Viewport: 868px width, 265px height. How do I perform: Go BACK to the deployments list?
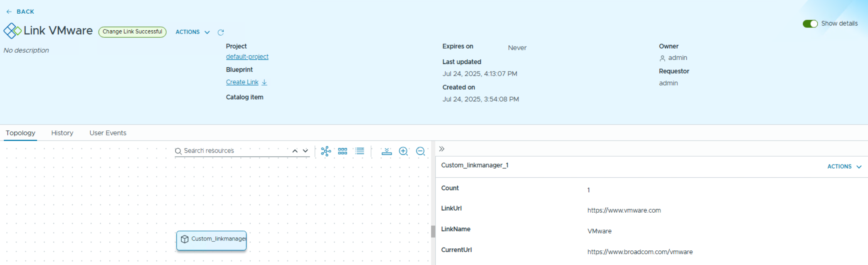20,12
